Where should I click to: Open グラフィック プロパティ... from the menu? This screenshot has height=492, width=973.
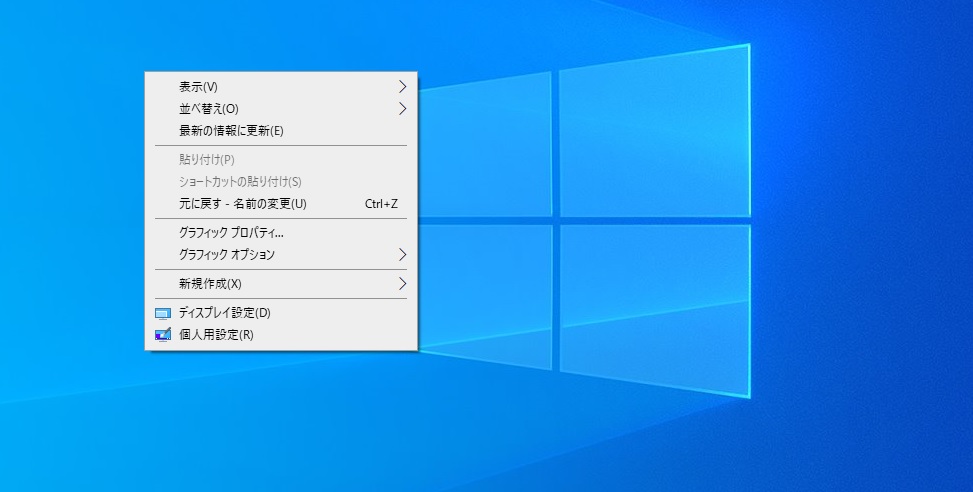click(281, 233)
